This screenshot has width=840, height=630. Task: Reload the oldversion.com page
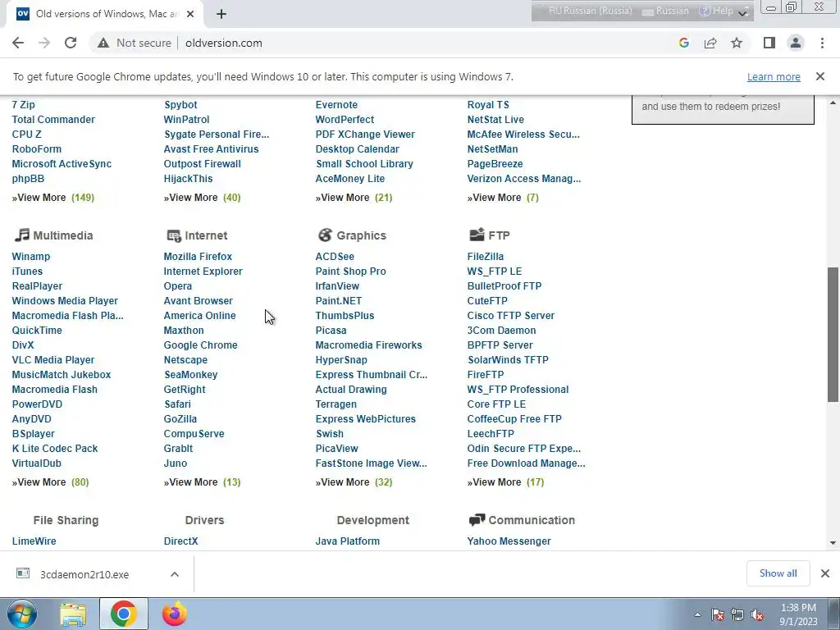71,43
